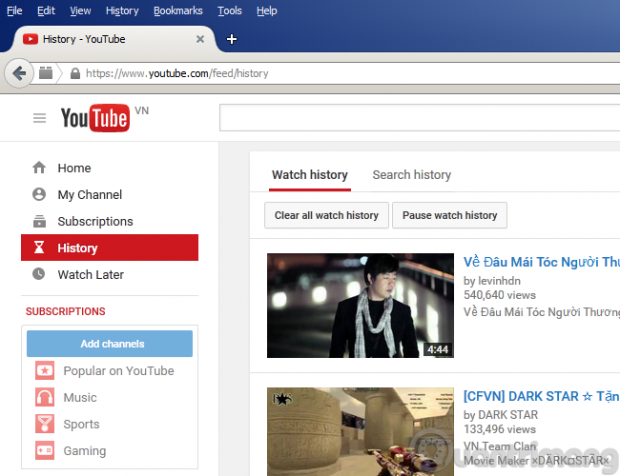The width and height of the screenshot is (620, 476).
Task: Click the Music headphones icon
Action: pos(45,397)
